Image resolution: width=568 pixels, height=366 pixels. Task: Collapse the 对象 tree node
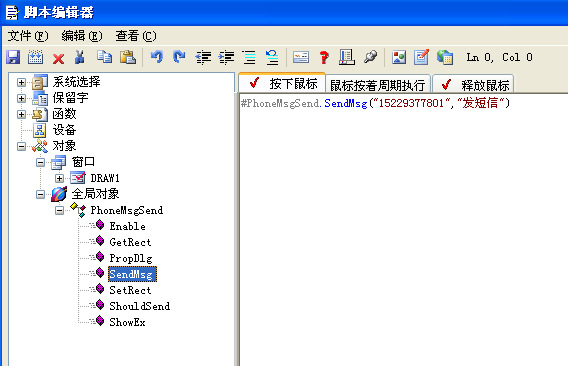coord(21,146)
